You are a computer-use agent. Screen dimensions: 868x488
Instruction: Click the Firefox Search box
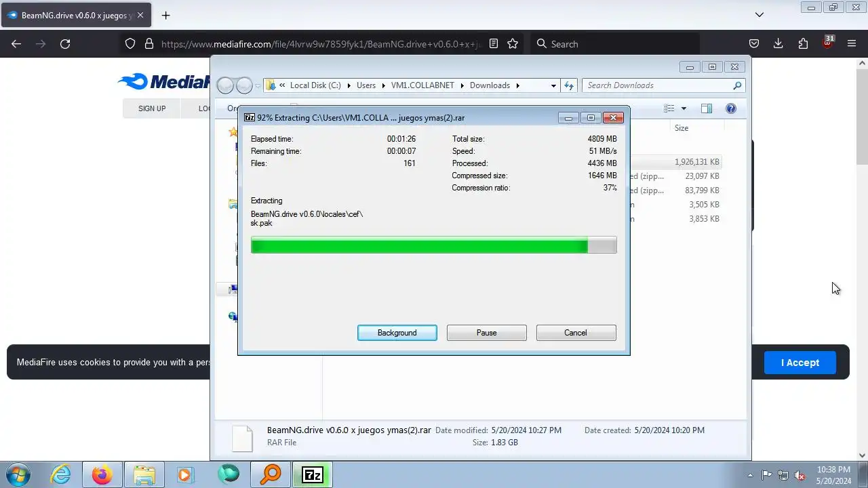pos(614,43)
